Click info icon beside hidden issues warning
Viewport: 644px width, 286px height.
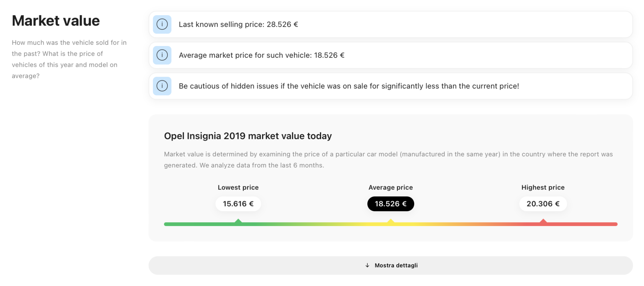tap(162, 86)
